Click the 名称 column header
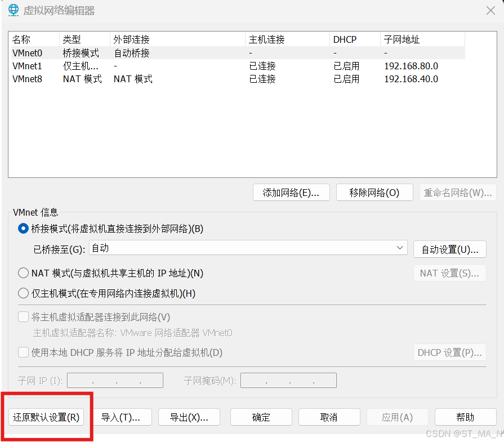The height and width of the screenshot is (442, 504). [x=35, y=39]
